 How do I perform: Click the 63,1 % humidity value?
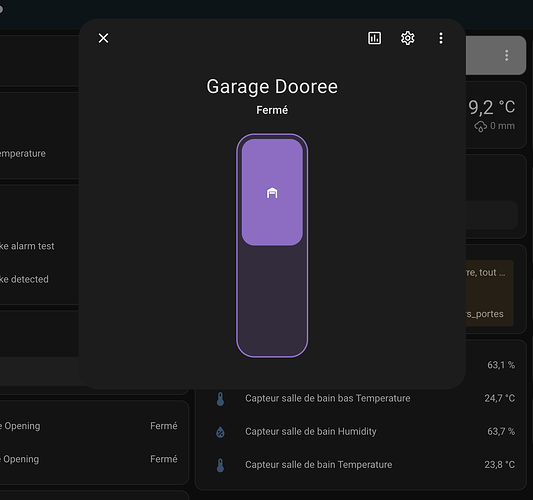pos(501,365)
